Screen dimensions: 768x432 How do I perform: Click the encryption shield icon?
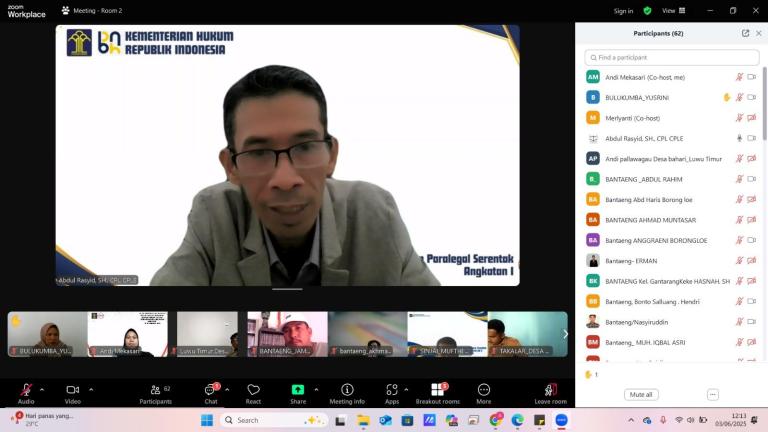647,11
